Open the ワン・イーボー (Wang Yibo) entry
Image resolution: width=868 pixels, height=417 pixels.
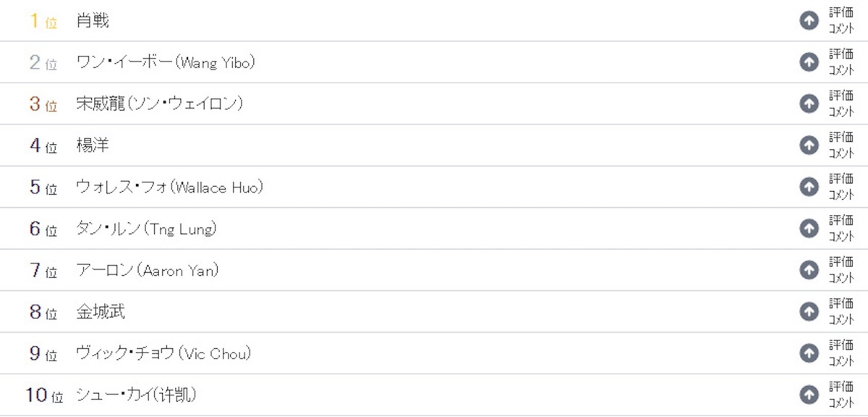(x=166, y=63)
